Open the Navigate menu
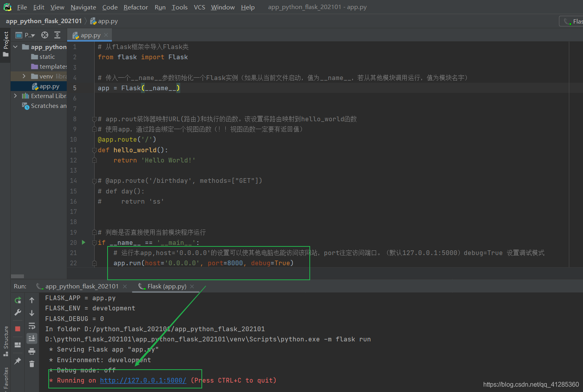The width and height of the screenshot is (583, 392). tap(83, 7)
